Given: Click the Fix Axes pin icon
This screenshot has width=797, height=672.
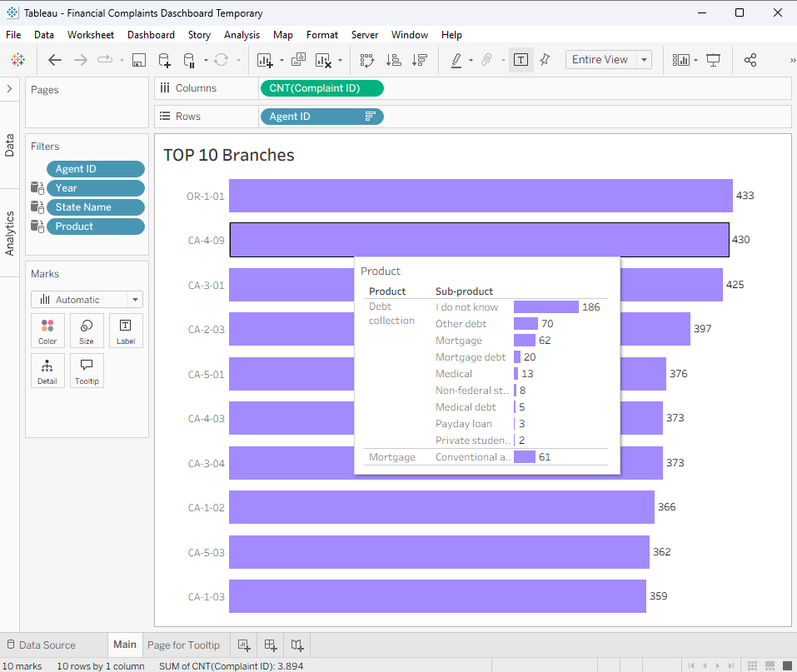Looking at the screenshot, I should click(545, 60).
